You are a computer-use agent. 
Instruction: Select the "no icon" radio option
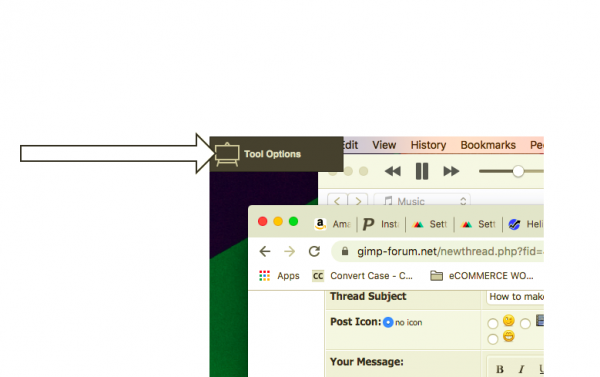pos(388,322)
